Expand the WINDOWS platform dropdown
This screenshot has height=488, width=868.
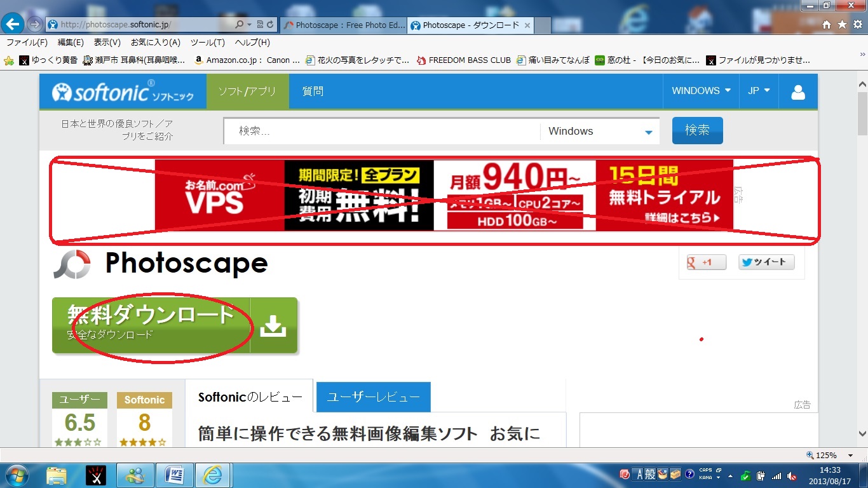coord(701,91)
